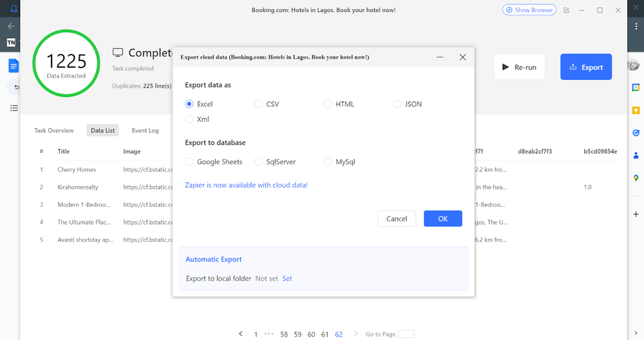Screen dimensions: 644x340
Task: Click the profile avatar at right edge
Action: (x=634, y=64)
